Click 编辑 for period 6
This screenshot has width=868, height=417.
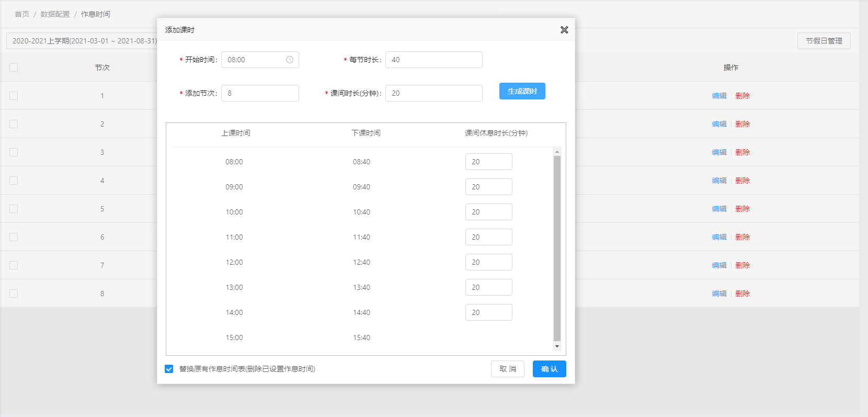(x=719, y=237)
